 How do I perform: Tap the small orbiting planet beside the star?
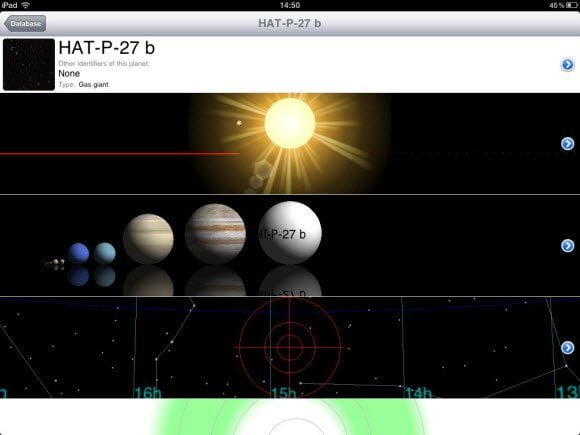pos(239,123)
